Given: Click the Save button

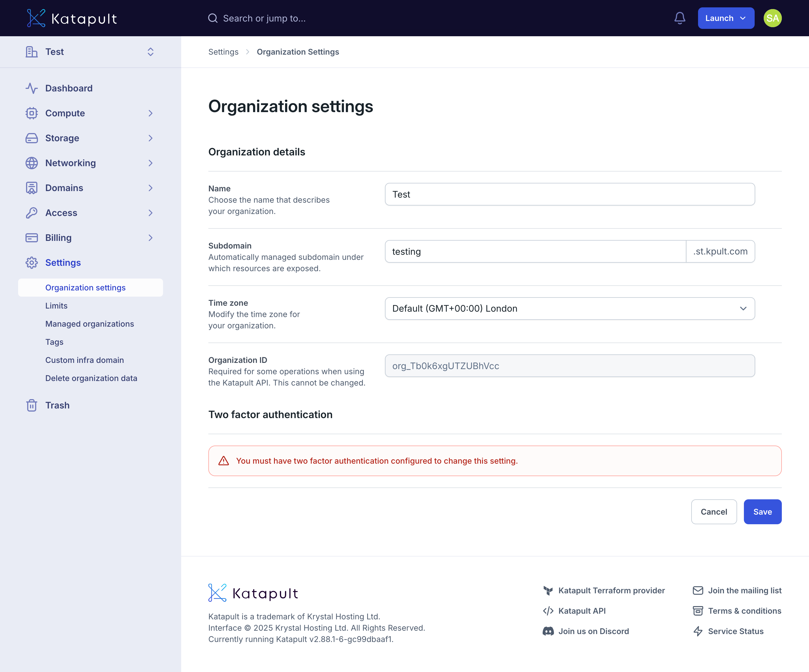Looking at the screenshot, I should coord(762,512).
